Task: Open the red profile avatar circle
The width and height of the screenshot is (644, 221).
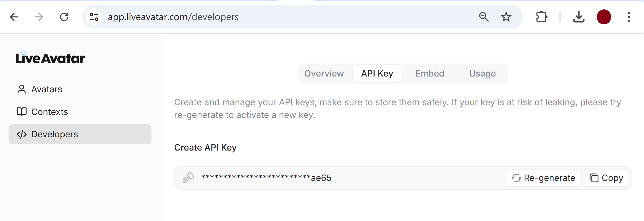Action: pos(604,17)
